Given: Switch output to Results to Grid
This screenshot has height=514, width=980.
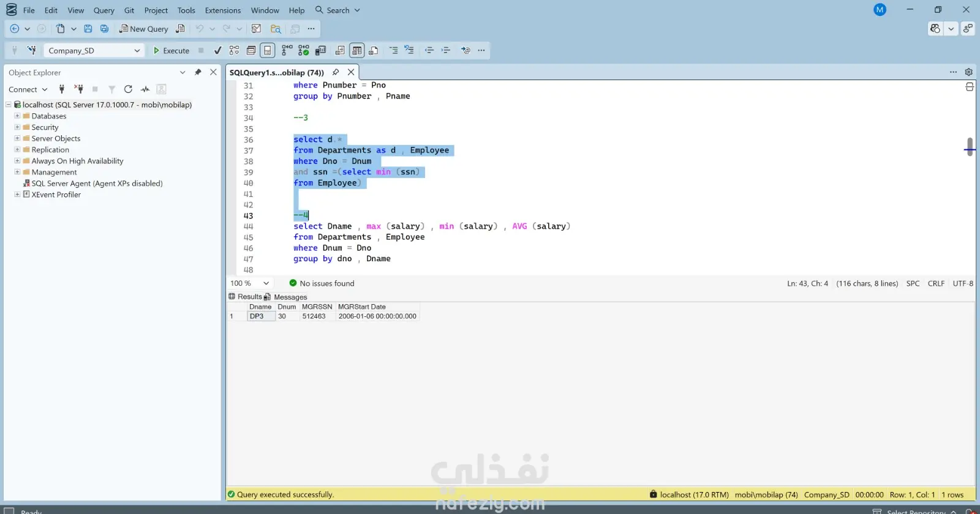Looking at the screenshot, I should (x=357, y=50).
